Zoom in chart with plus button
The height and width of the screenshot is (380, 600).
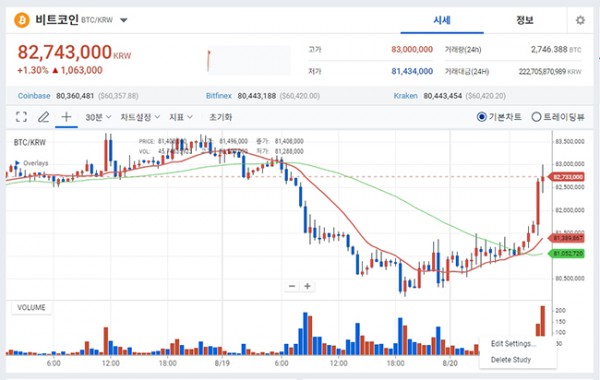pos(307,286)
